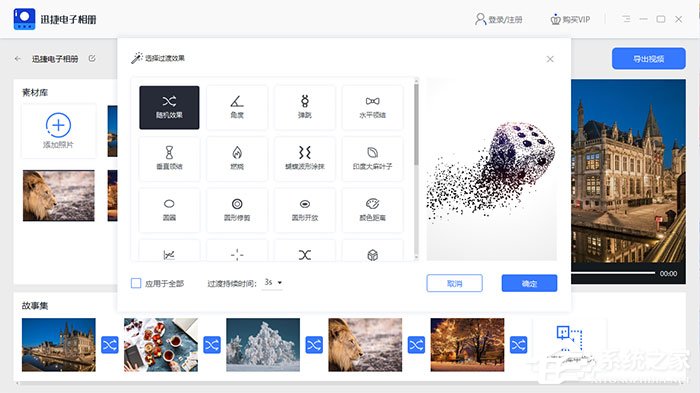
Task: Select the lion thumbnail in the storyboard
Action: tap(365, 345)
